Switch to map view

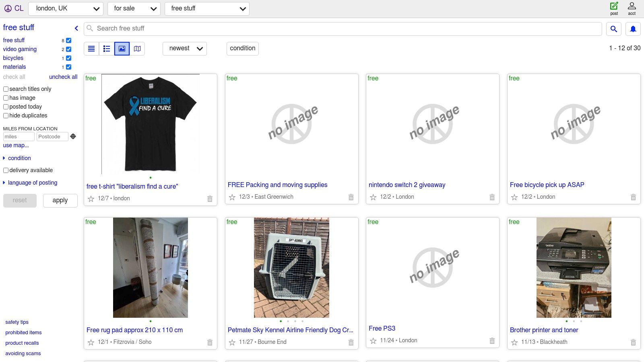click(137, 48)
